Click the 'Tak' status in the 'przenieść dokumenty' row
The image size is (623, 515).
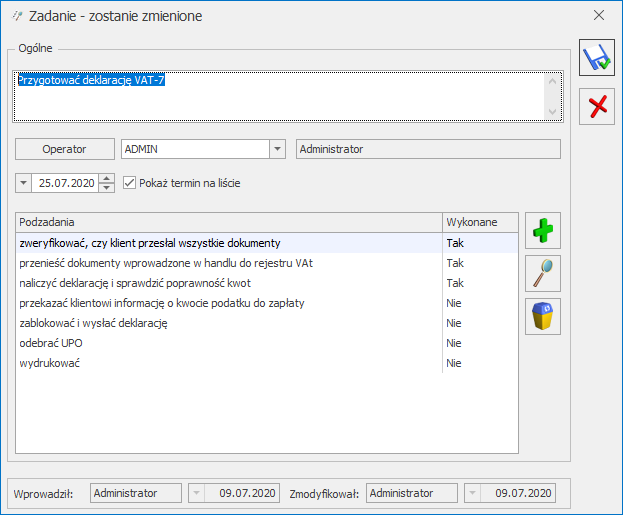pyautogui.click(x=455, y=263)
